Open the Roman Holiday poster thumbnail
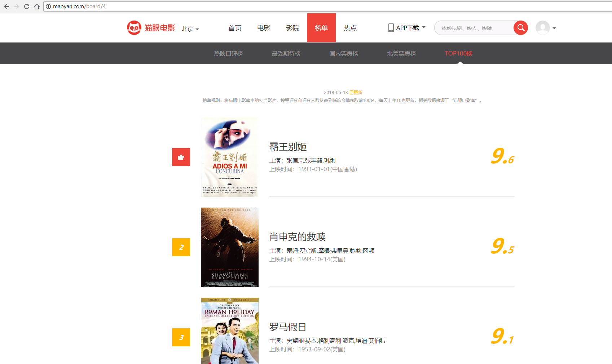Viewport: 612px width, 364px height. point(230,331)
